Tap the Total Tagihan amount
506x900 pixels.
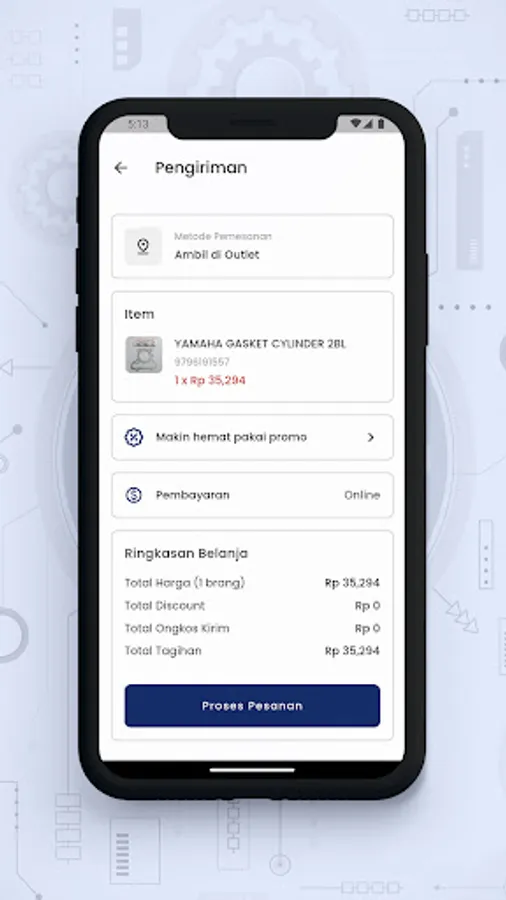(x=352, y=651)
